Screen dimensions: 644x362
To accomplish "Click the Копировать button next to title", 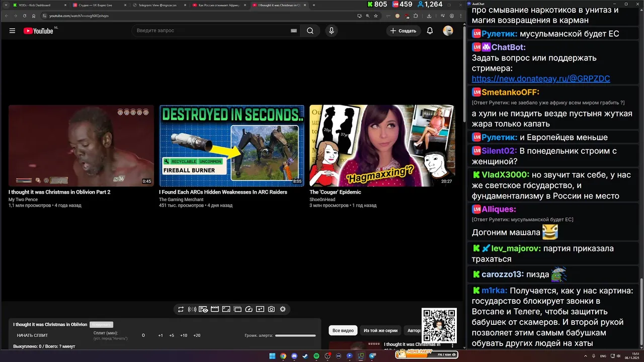I will pos(101,325).
